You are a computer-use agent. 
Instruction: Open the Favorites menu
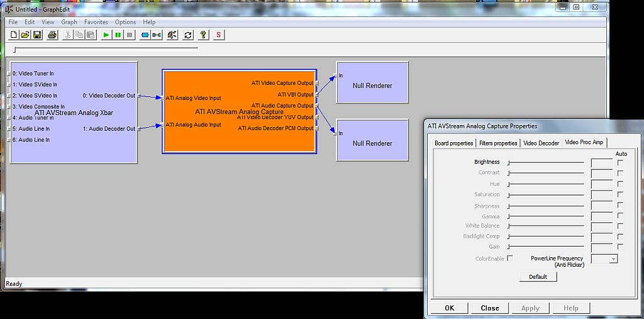[96, 22]
